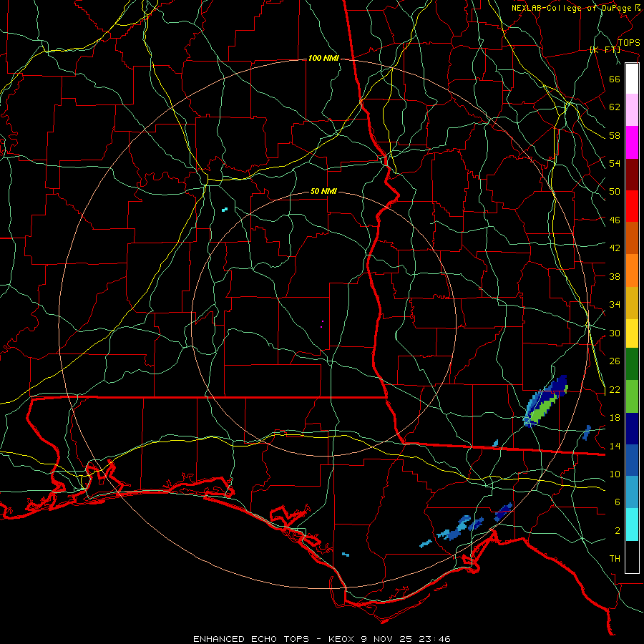Click the gold 34 kft legend swatch
Screen dimensions: 644x644
pos(632,303)
